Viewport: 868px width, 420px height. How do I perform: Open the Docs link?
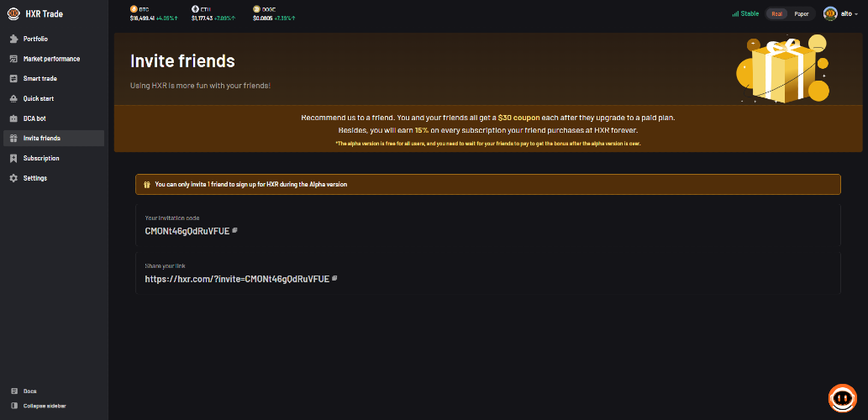(30, 391)
